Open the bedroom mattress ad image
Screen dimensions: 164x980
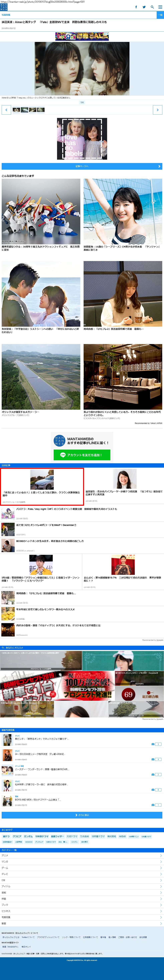point(123,377)
